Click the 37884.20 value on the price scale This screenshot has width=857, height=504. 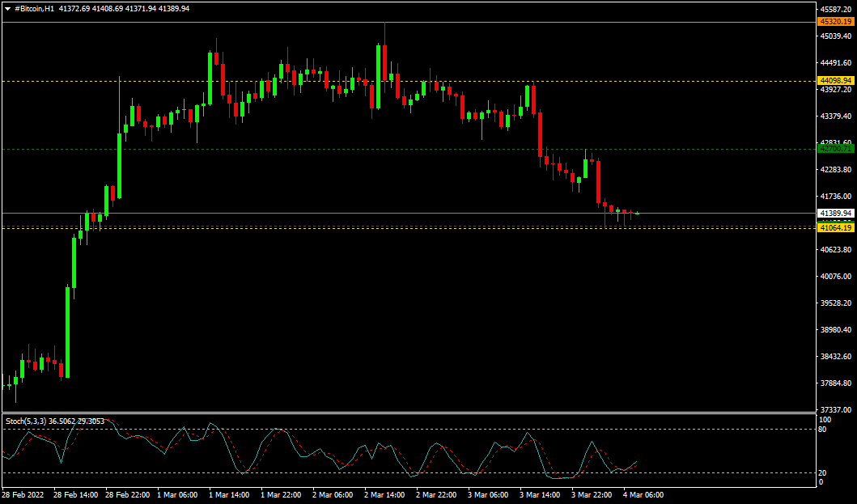tap(834, 383)
